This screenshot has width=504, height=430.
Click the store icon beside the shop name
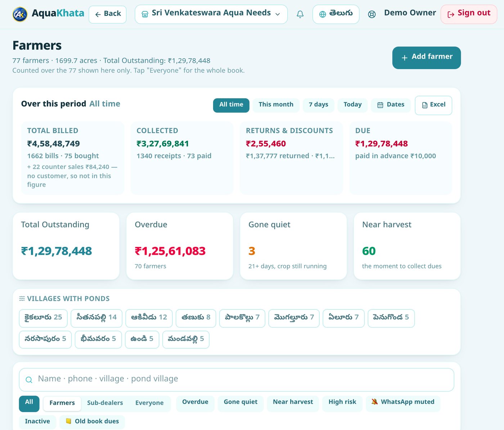[145, 14]
